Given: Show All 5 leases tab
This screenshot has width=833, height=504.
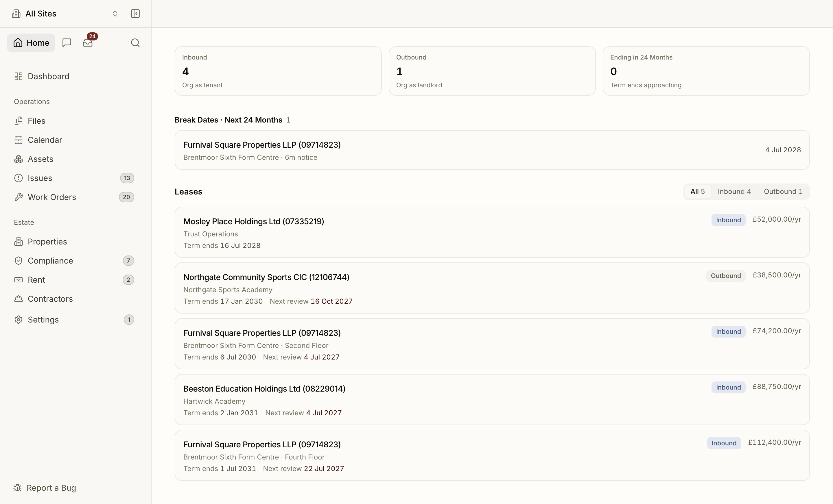Looking at the screenshot, I should coord(697,192).
